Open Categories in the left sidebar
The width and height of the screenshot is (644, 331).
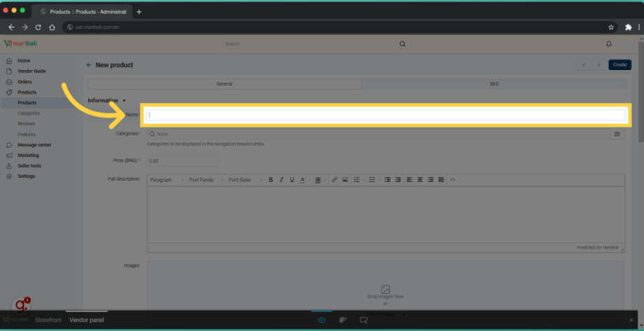coord(29,113)
